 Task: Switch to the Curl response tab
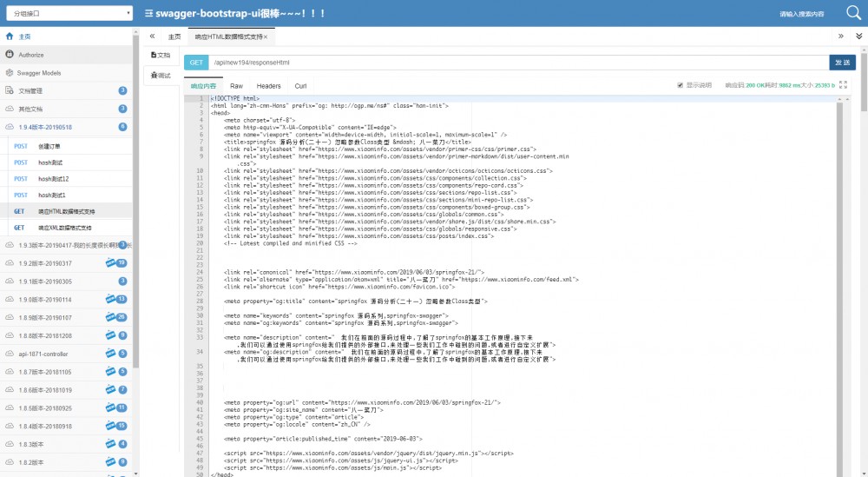(300, 86)
